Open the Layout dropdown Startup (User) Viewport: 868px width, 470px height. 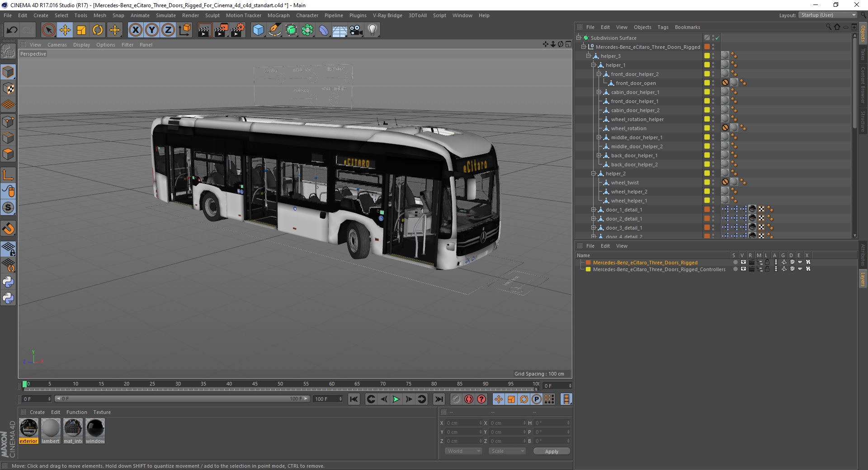tap(828, 15)
